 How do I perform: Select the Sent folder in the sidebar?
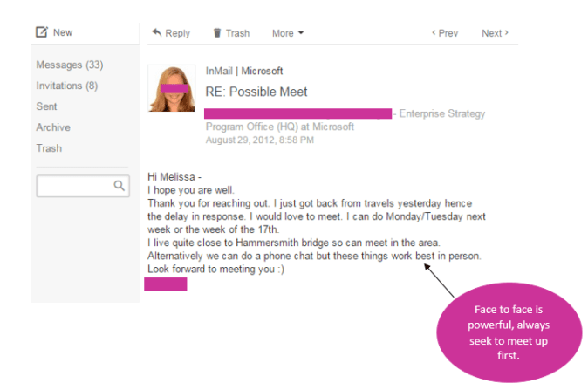tap(47, 106)
